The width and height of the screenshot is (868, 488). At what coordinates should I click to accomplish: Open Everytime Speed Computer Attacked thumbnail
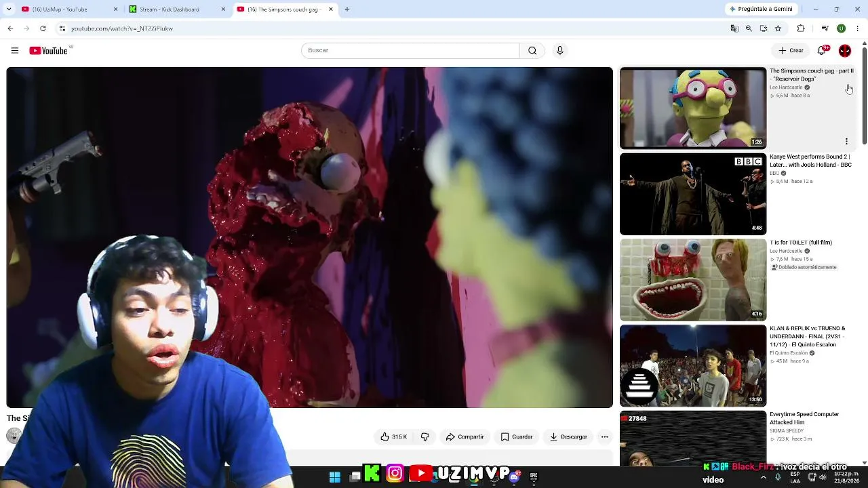point(693,438)
